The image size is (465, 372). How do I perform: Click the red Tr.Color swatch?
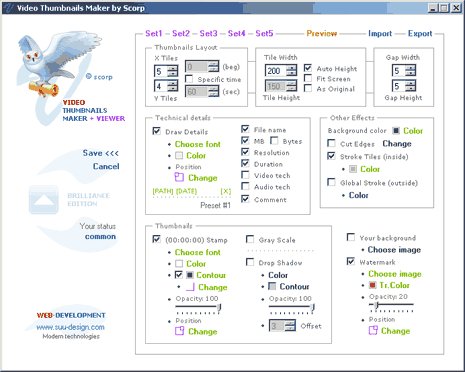point(372,285)
